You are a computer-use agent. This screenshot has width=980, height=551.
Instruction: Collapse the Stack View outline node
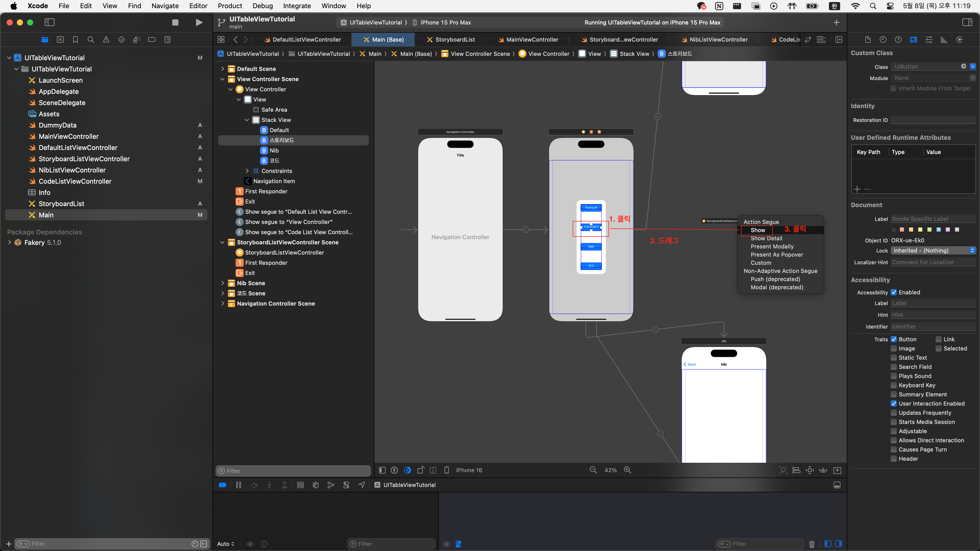pyautogui.click(x=247, y=120)
